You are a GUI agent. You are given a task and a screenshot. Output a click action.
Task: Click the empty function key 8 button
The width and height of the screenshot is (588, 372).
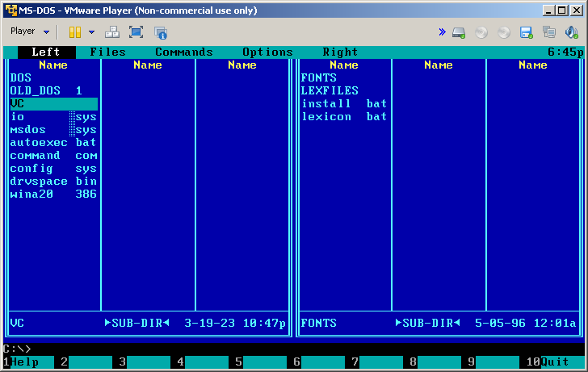coord(435,362)
